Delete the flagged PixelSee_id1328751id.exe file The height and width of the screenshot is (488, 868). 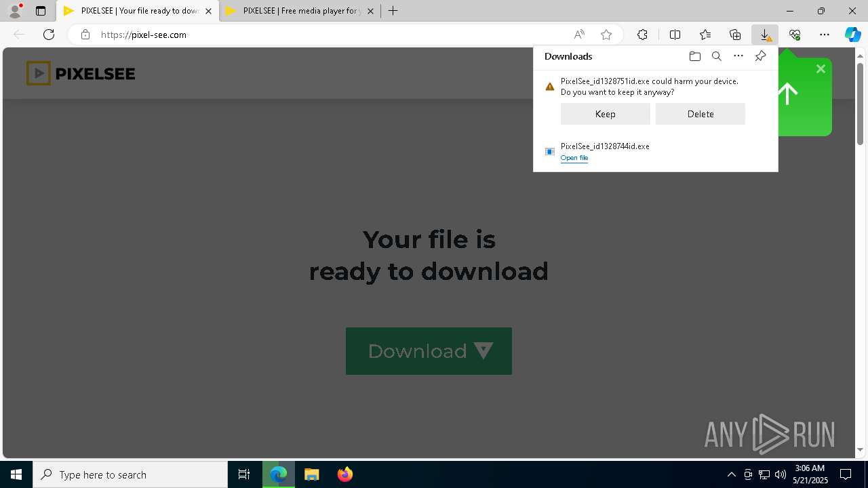pyautogui.click(x=701, y=114)
